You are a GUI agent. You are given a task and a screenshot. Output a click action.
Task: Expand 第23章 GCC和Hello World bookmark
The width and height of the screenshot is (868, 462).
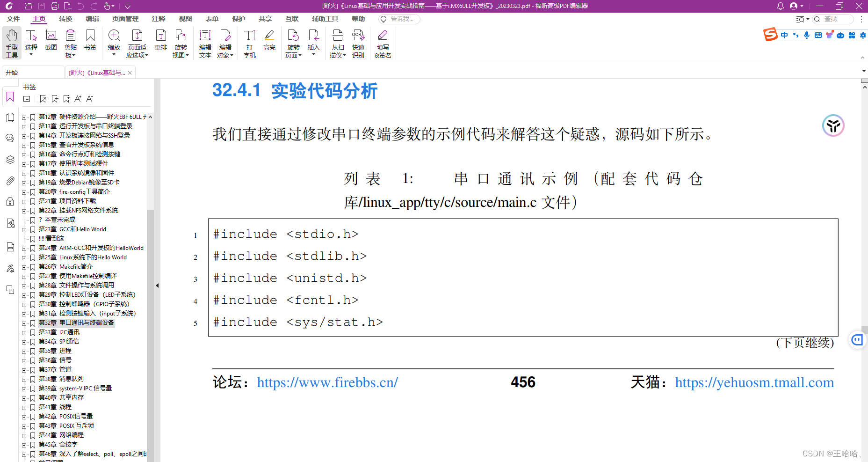click(24, 229)
